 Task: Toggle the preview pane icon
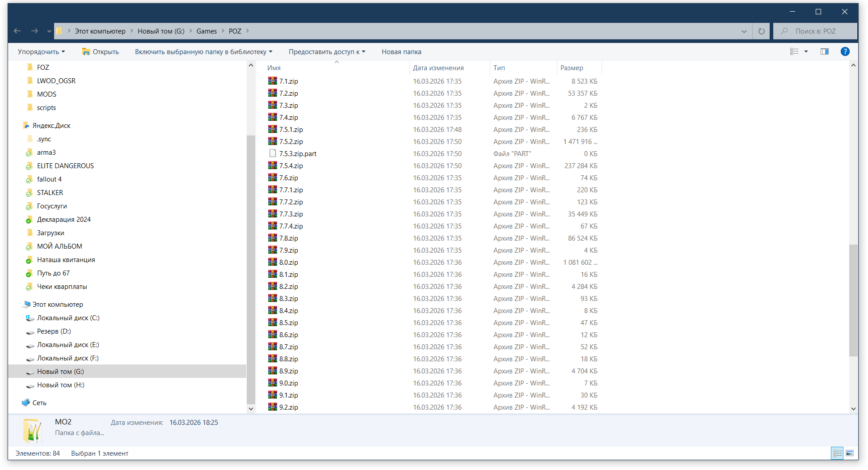coord(825,51)
